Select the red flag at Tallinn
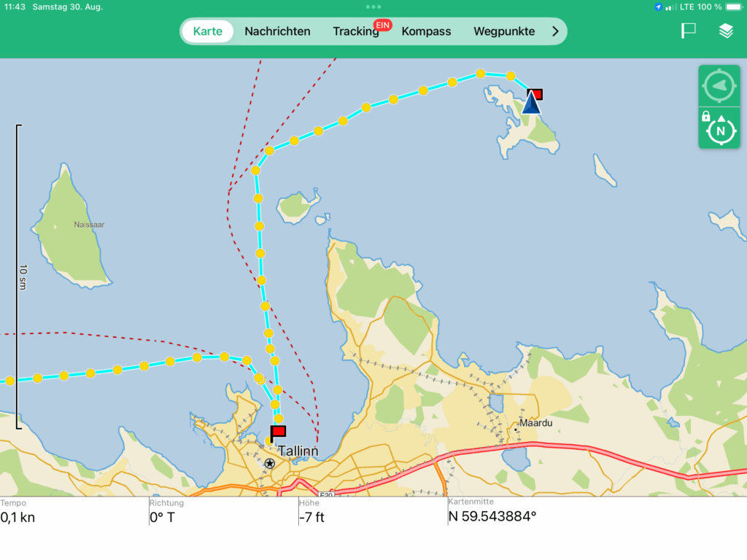Viewport: 747px width, 560px height. pyautogui.click(x=278, y=432)
